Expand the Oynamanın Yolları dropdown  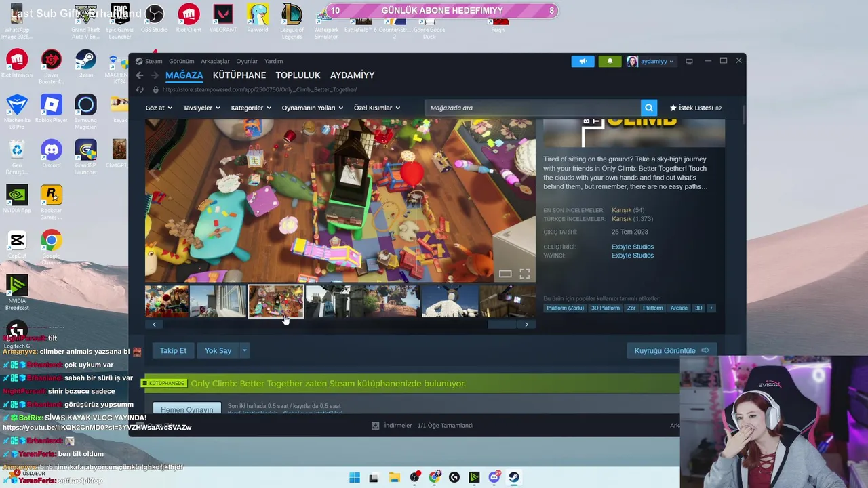tap(313, 108)
